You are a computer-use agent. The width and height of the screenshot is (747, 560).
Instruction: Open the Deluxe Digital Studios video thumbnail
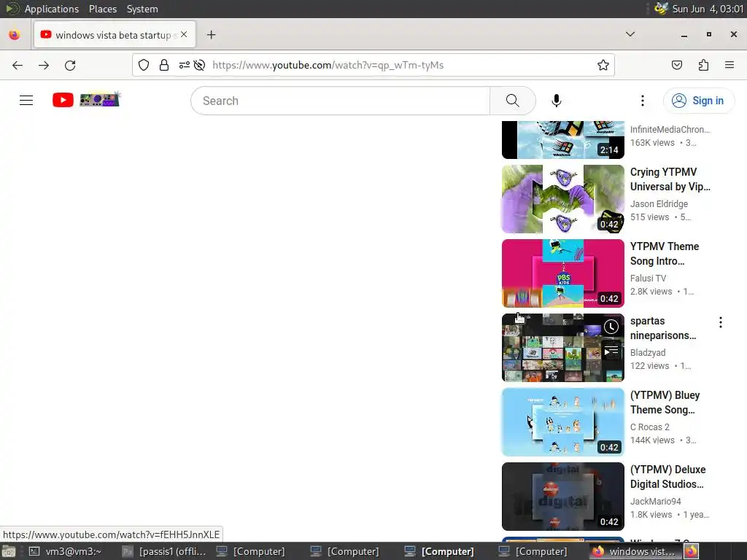(563, 496)
